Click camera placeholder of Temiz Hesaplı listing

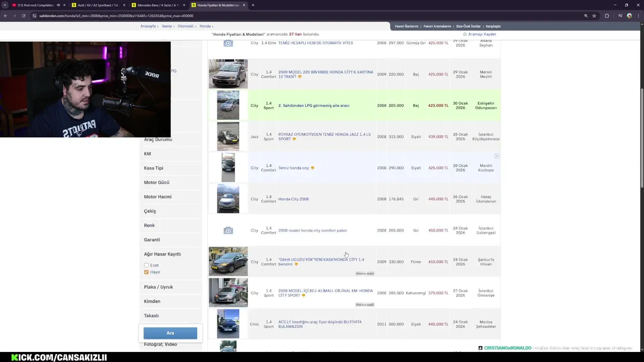(x=228, y=43)
